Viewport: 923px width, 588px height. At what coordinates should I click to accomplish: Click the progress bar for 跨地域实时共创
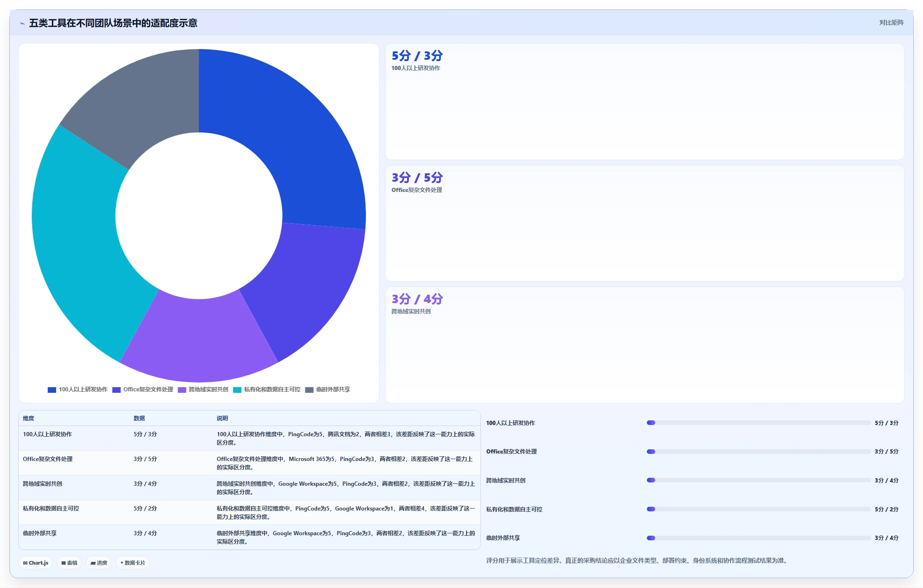758,480
